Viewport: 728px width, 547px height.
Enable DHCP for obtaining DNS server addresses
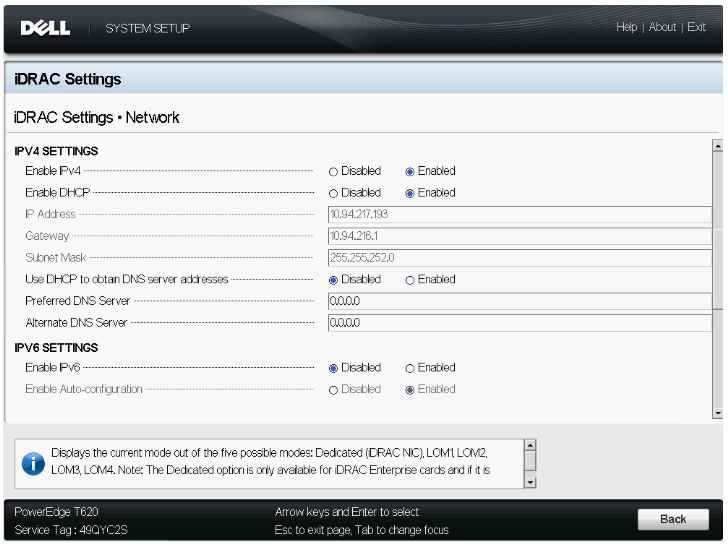coord(410,280)
